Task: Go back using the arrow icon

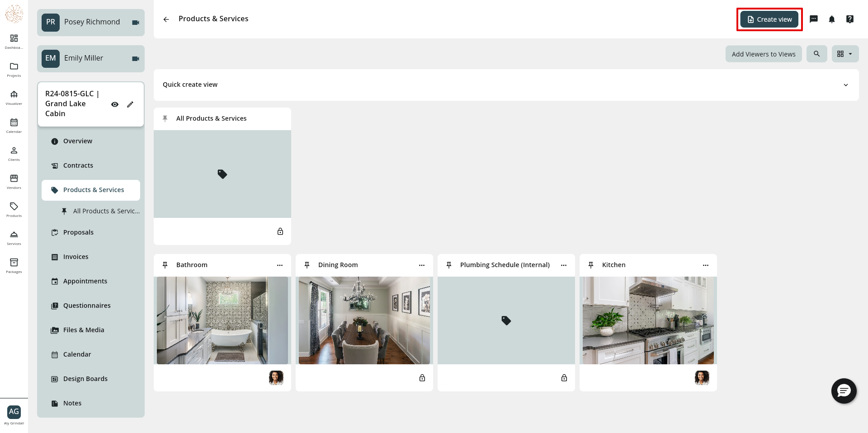Action: 166,19
